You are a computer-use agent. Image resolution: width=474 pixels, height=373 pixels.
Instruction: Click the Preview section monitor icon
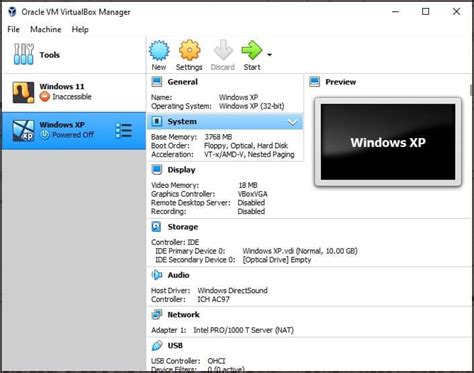click(314, 82)
